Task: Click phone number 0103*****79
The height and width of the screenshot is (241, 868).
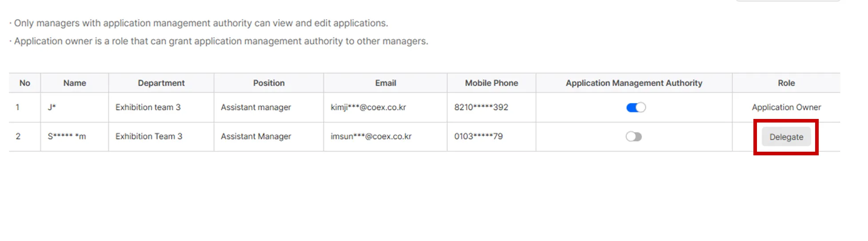Action: coord(478,136)
